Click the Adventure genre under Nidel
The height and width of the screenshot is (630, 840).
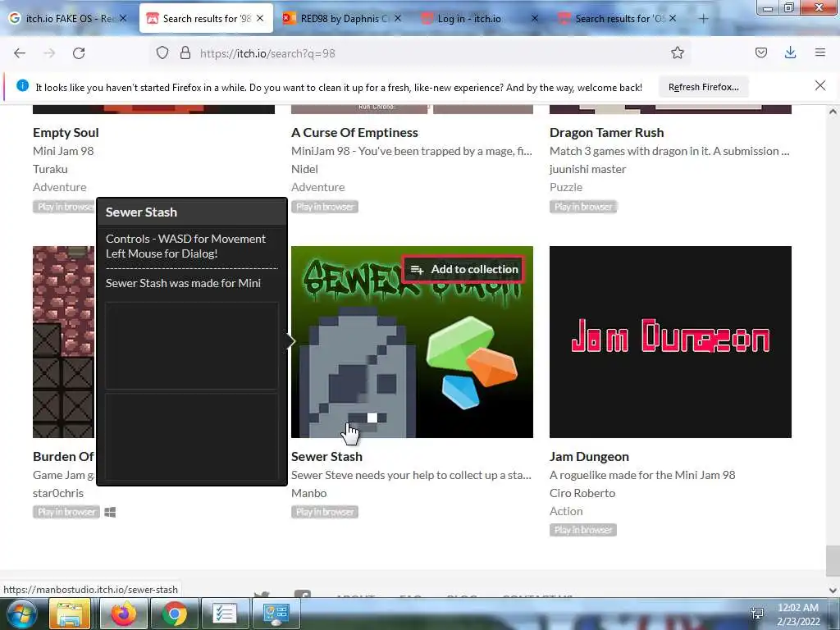[x=318, y=188]
